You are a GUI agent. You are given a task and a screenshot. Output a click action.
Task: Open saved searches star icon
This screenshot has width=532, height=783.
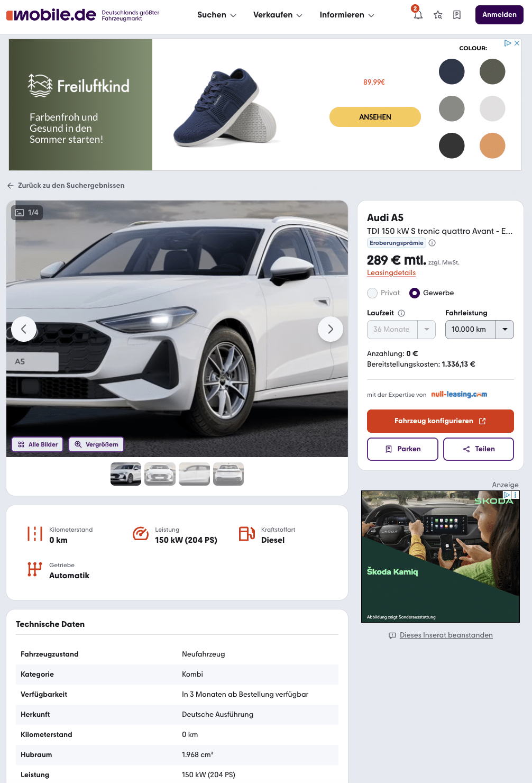(438, 15)
